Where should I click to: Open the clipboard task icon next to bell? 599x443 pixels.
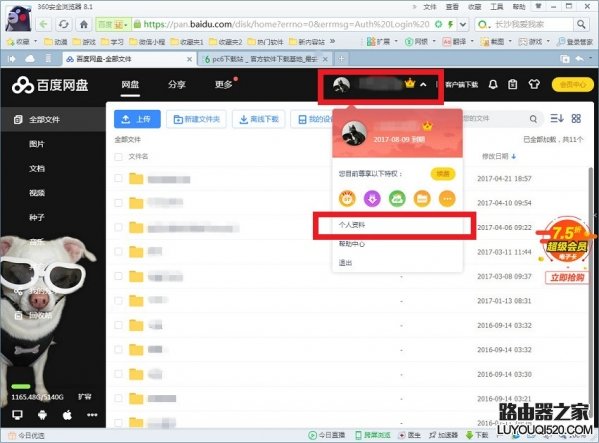pos(513,84)
